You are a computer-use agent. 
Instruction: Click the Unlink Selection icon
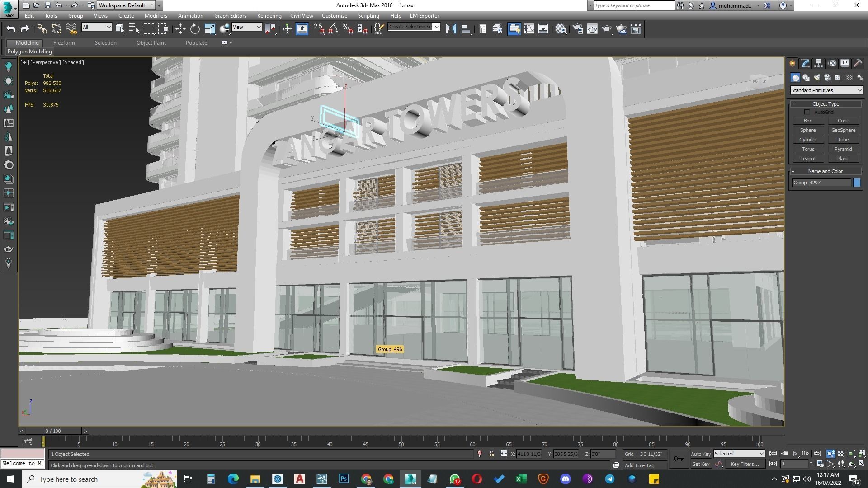[x=57, y=29]
